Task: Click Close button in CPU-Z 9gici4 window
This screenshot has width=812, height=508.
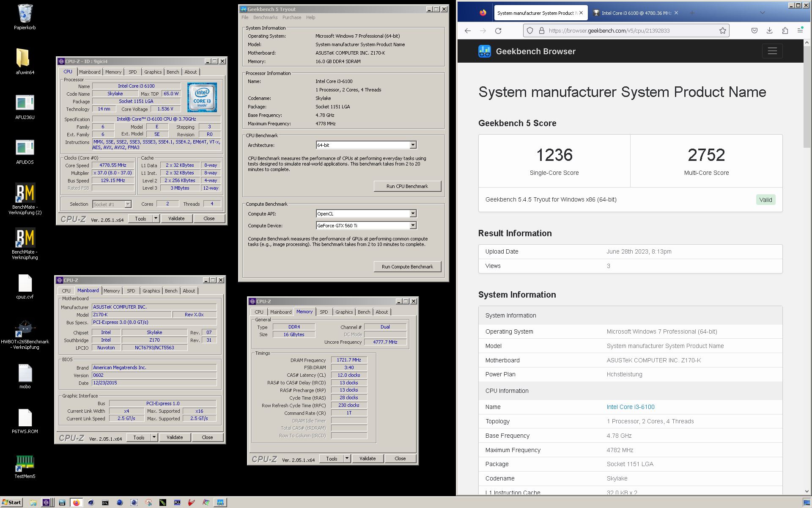Action: point(209,218)
